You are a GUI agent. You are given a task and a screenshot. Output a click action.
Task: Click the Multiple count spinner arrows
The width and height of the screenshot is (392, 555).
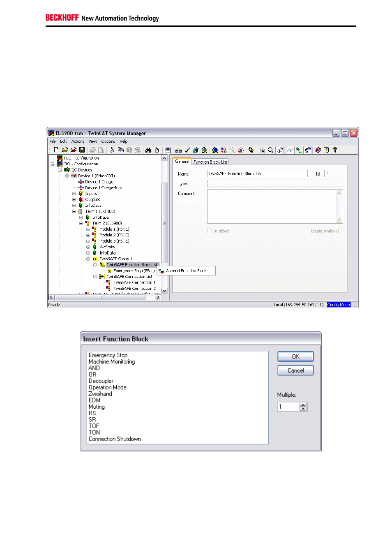tap(303, 407)
